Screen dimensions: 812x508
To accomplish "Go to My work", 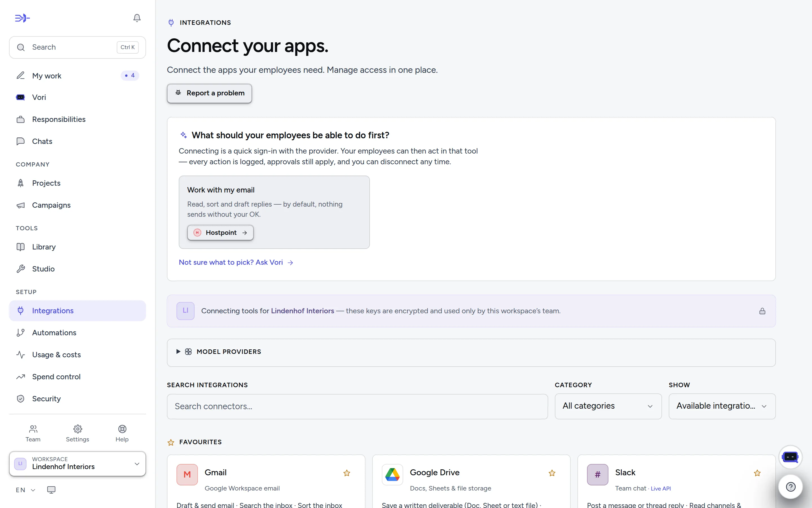I will point(78,76).
